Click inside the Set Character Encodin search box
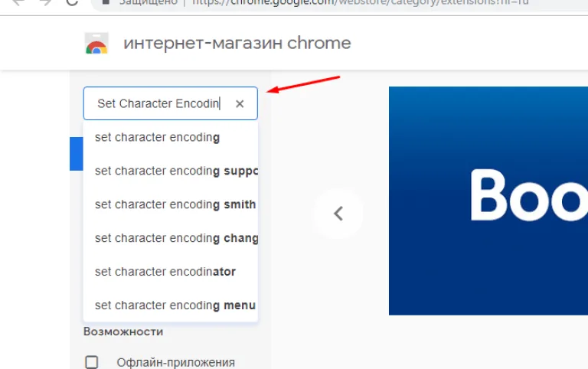Screen dimensions: 588x369 (170, 103)
